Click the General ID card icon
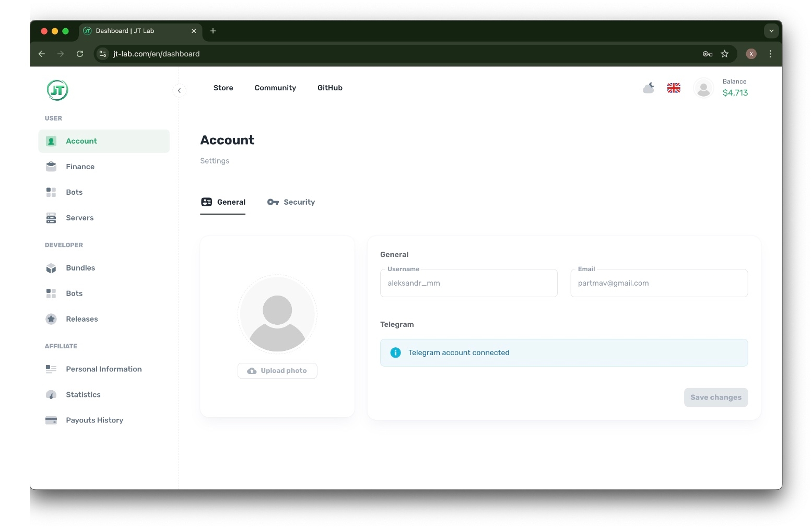812x529 pixels. click(x=207, y=202)
